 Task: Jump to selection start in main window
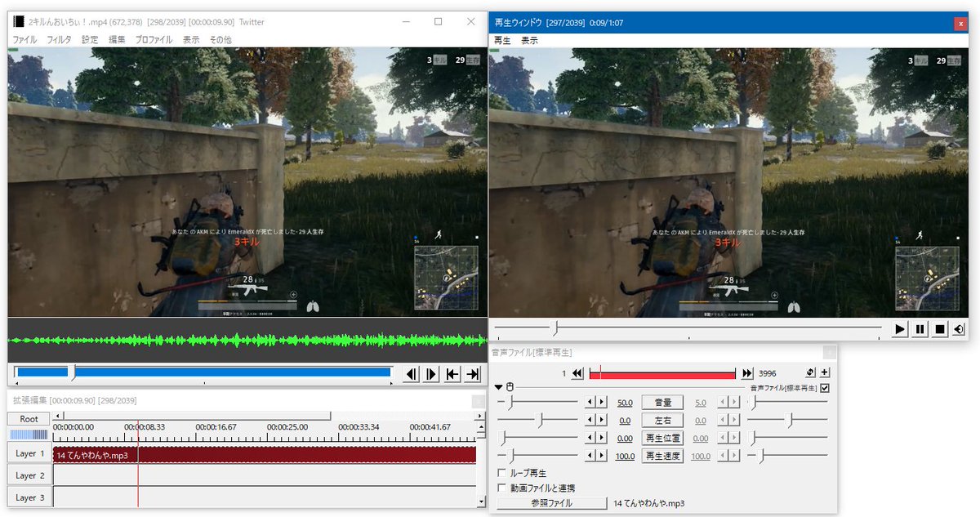click(x=452, y=374)
